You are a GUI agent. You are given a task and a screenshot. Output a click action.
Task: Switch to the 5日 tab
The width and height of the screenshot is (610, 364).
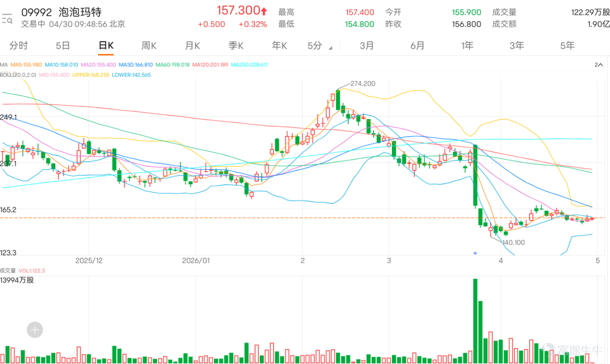pyautogui.click(x=63, y=46)
